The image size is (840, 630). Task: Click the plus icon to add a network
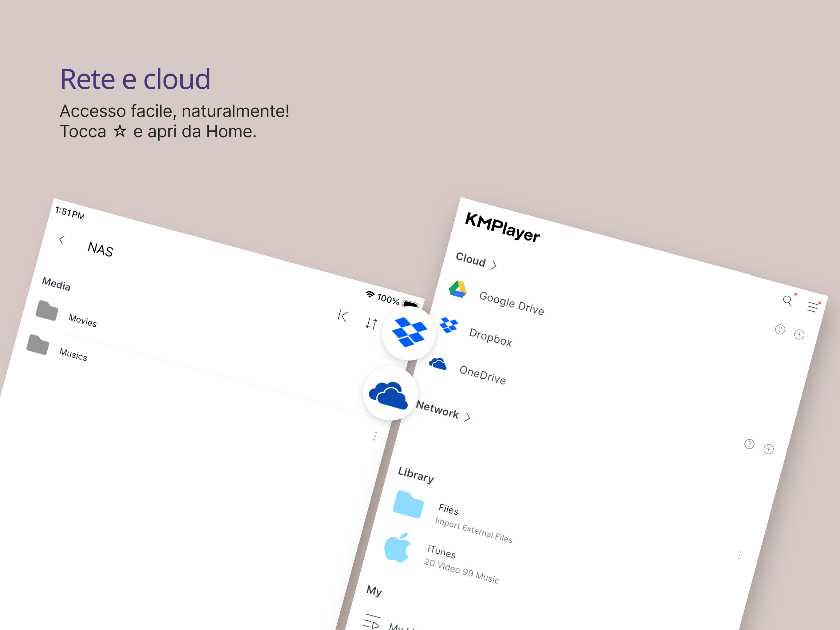click(x=769, y=449)
